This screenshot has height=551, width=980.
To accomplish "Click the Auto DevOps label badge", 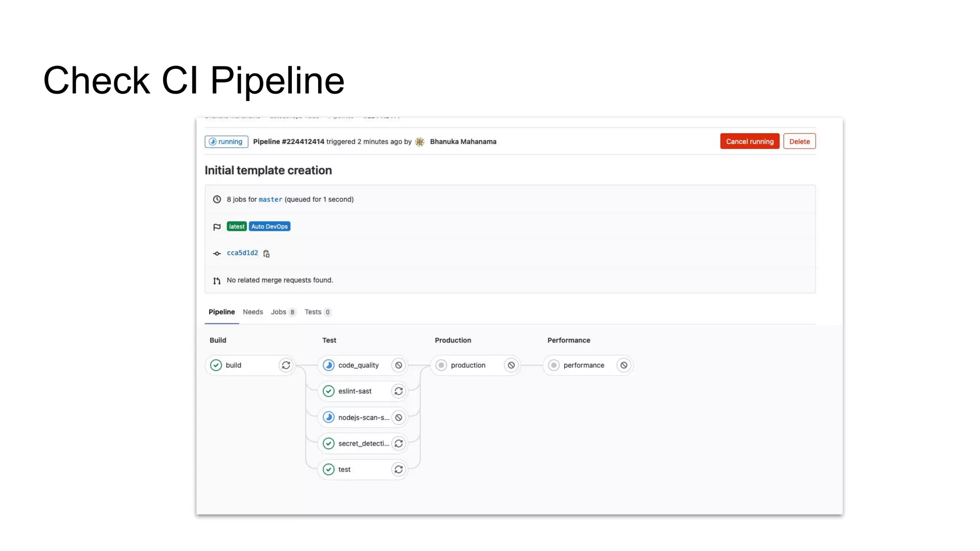I will point(269,227).
